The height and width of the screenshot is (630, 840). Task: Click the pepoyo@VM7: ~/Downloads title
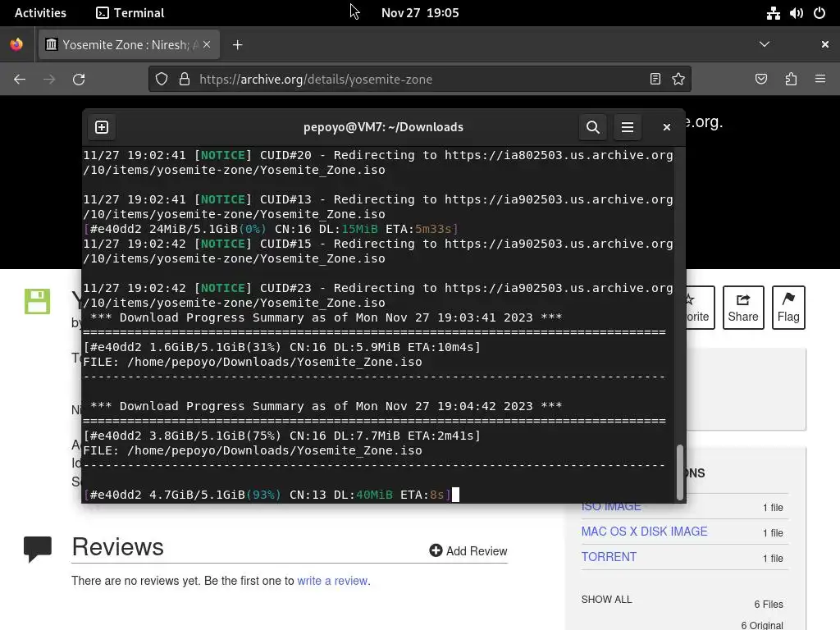point(383,127)
